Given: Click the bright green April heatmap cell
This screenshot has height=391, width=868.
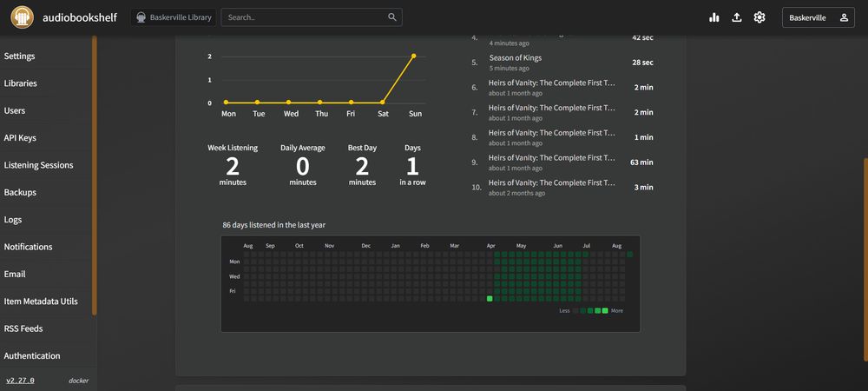Looking at the screenshot, I should (x=490, y=299).
